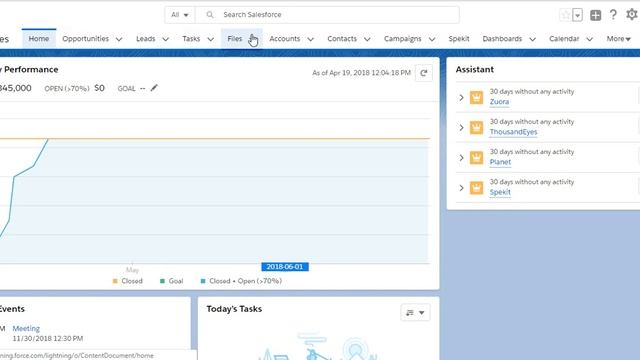Click the Planet opportunity crown icon
The image size is (640, 360).
[476, 158]
